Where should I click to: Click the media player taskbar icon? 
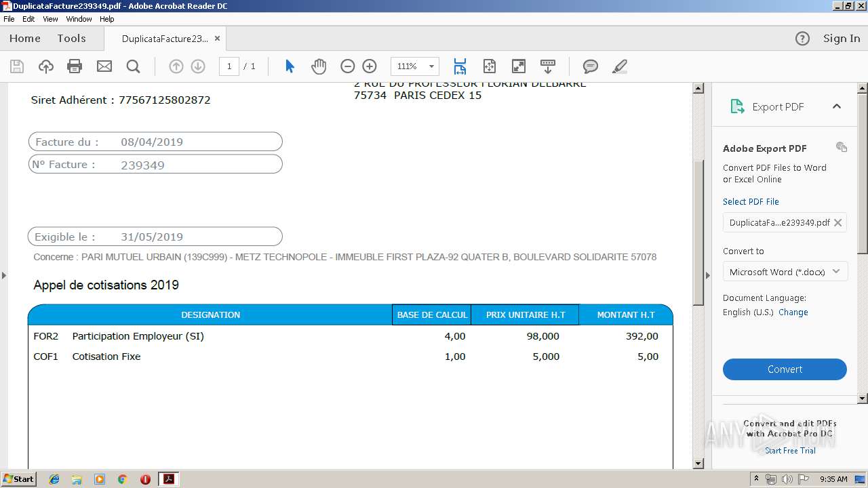click(x=100, y=479)
